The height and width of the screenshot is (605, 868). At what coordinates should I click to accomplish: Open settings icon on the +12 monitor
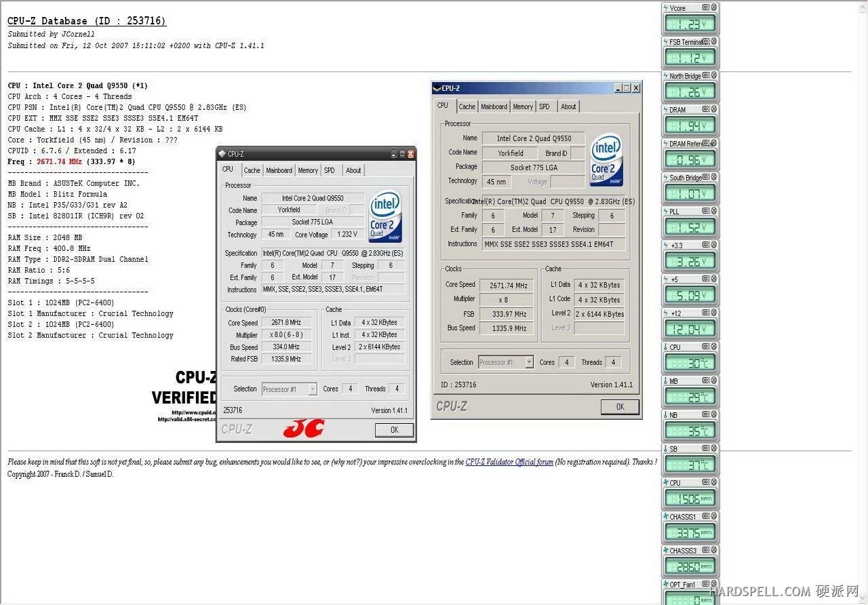[x=706, y=312]
